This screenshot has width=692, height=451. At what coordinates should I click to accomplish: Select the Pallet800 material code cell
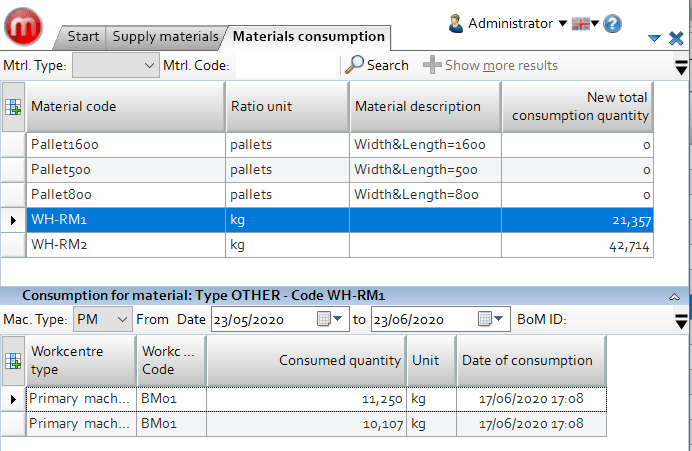(126, 195)
